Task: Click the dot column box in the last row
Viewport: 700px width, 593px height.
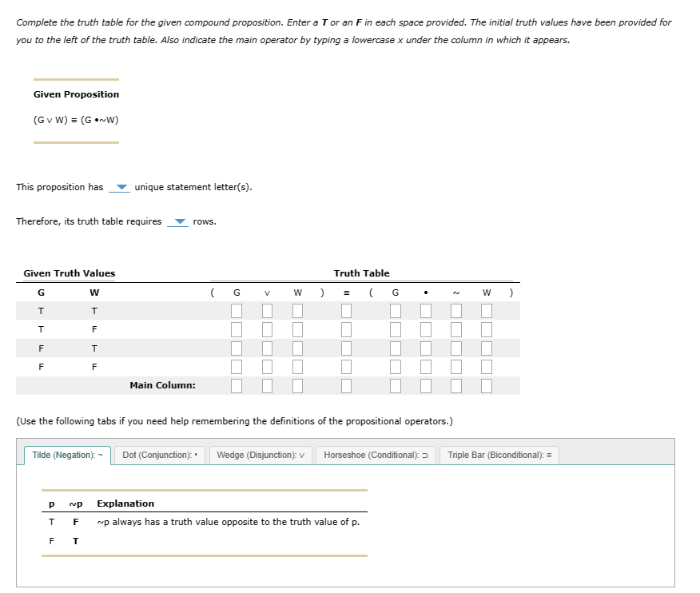Action: (426, 366)
